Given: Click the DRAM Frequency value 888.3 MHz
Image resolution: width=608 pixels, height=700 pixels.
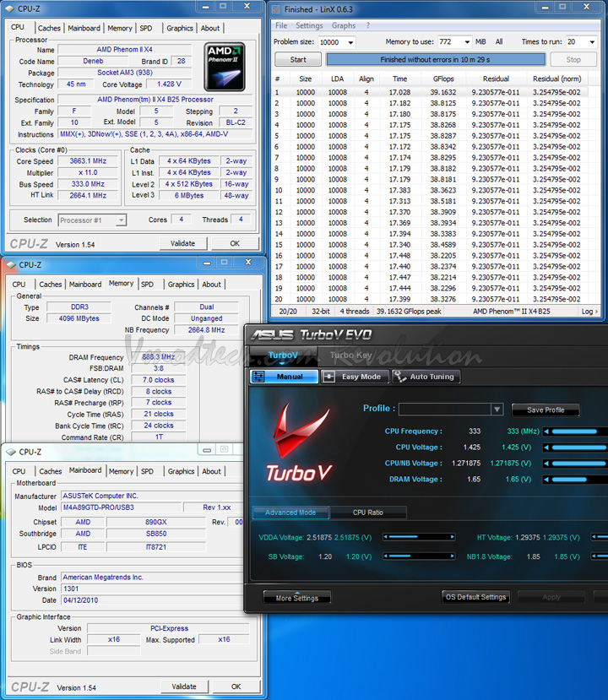Looking at the screenshot, I should coord(159,357).
